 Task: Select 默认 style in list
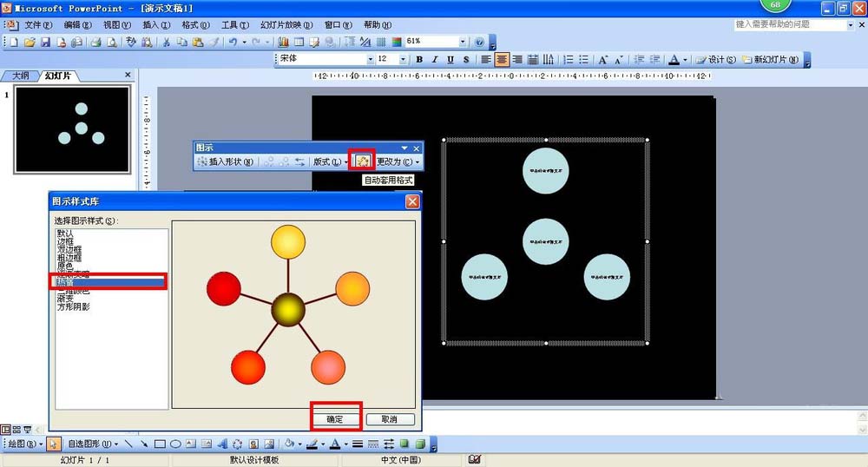[x=65, y=233]
